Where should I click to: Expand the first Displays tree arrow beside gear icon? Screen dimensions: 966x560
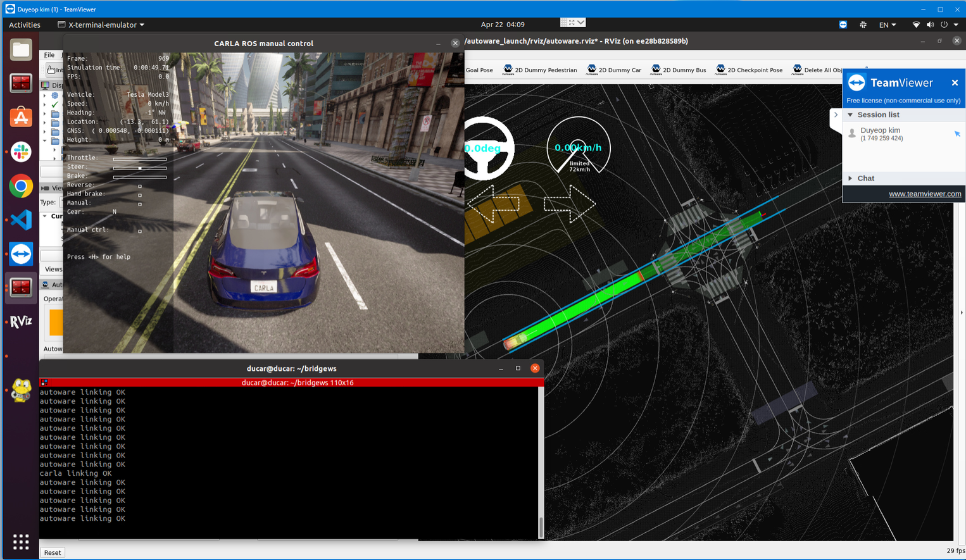tap(44, 96)
